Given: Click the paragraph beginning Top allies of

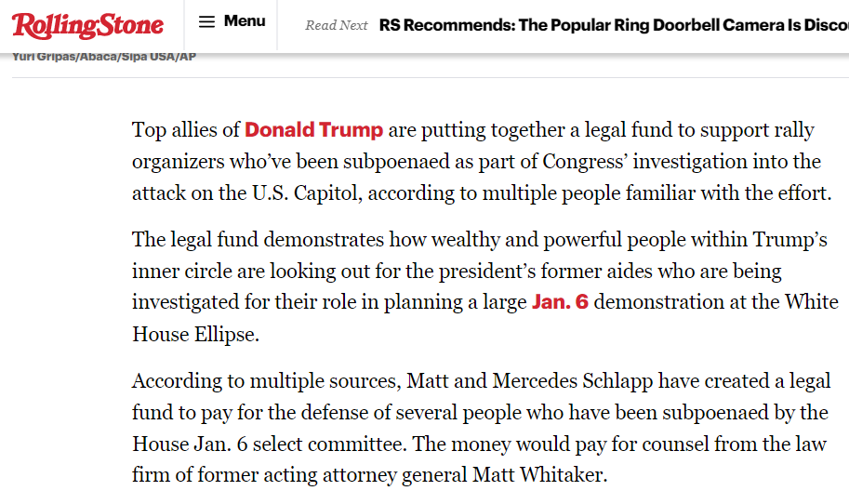Looking at the screenshot, I should (482, 161).
